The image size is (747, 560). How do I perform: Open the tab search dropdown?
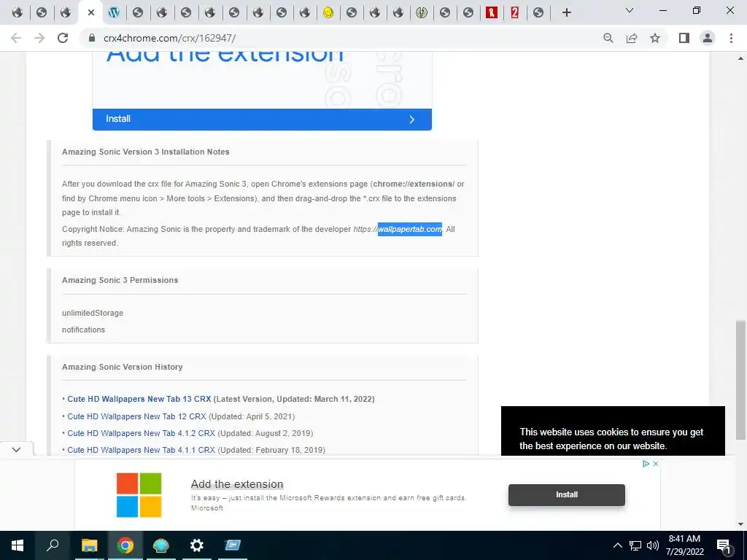click(630, 10)
